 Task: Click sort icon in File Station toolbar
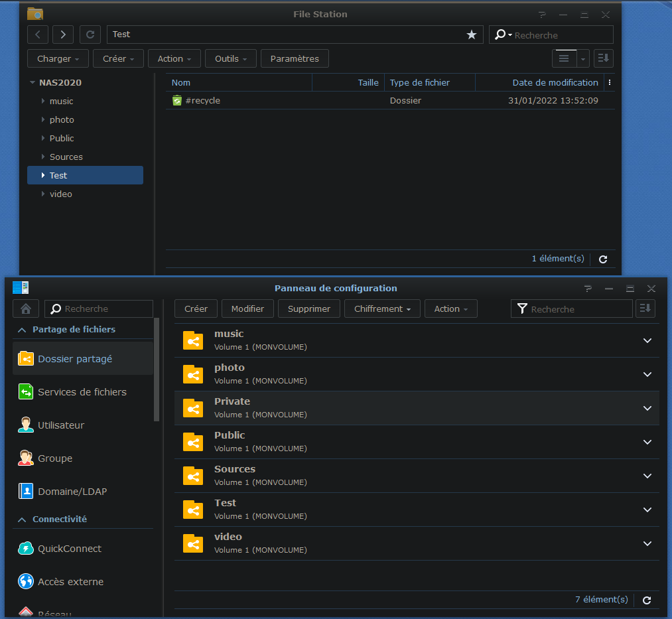pos(603,58)
